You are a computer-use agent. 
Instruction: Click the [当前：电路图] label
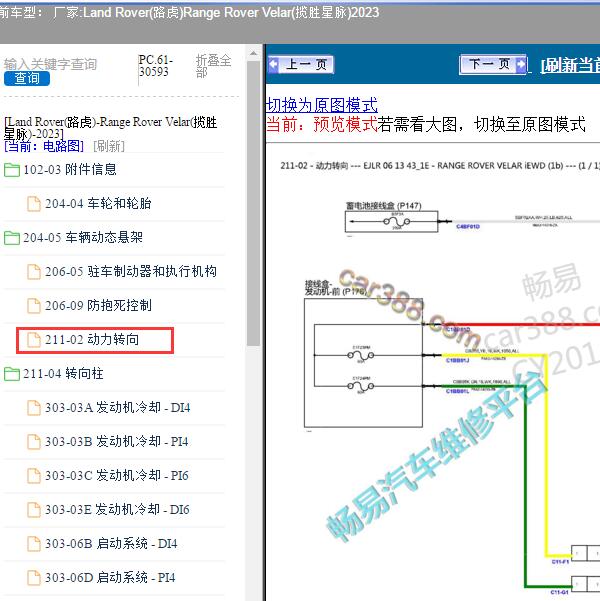(x=44, y=146)
